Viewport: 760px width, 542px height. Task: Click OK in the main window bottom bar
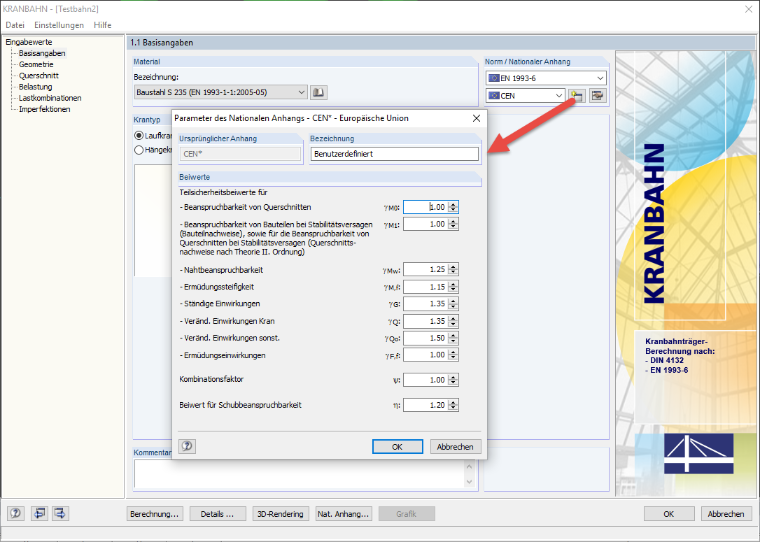click(669, 514)
